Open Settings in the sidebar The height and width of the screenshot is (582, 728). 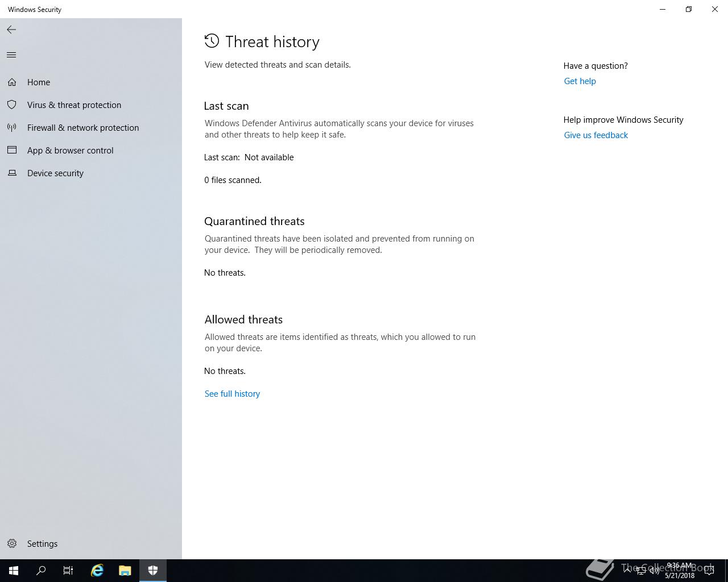click(91, 544)
